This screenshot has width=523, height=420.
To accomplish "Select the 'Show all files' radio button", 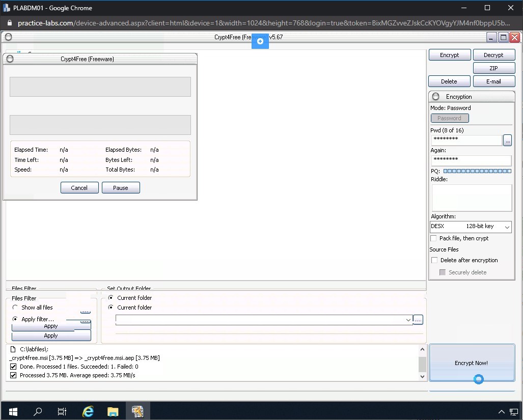I will point(15,307).
